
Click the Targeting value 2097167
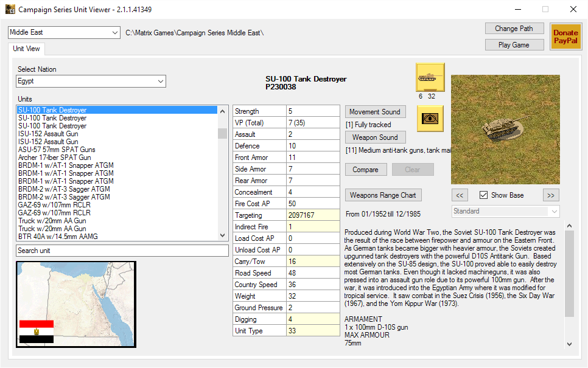313,215
